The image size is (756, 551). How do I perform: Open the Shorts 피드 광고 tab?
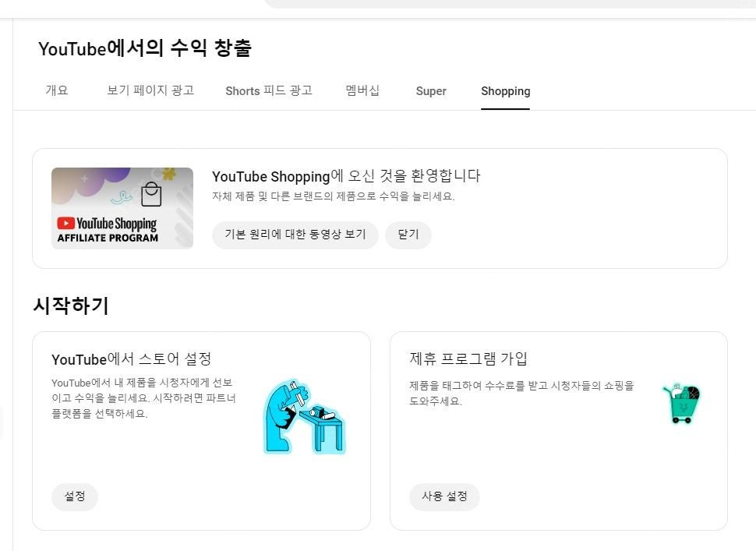268,90
